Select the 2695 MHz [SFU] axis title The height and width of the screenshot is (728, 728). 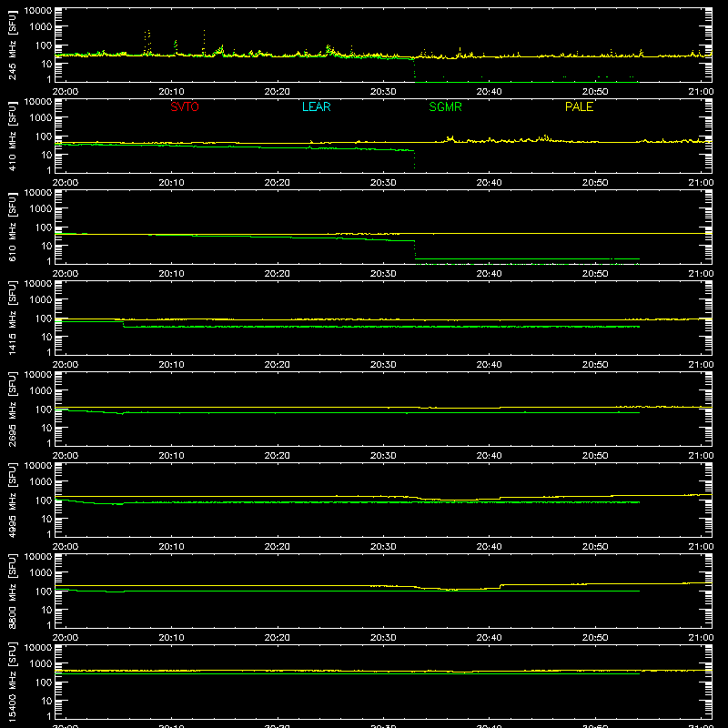point(13,409)
